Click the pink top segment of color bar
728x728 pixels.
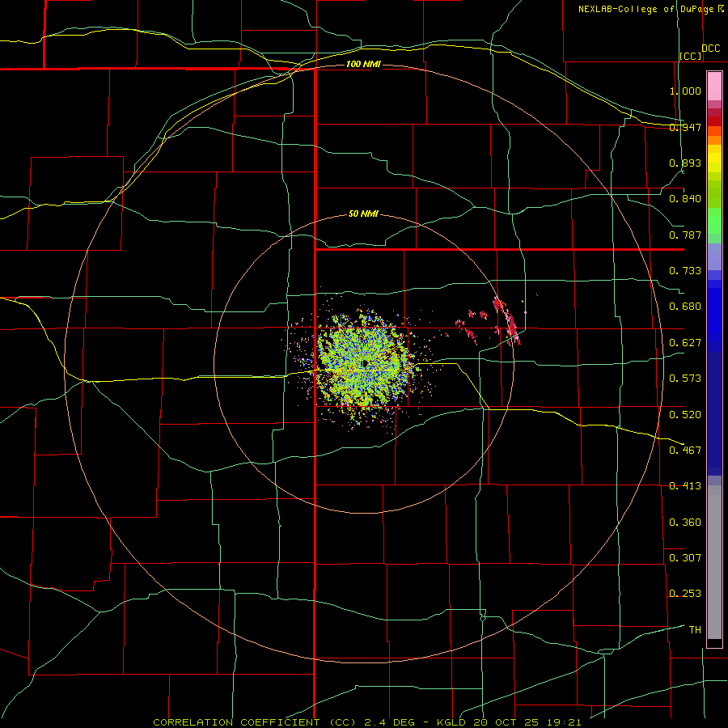[714, 87]
